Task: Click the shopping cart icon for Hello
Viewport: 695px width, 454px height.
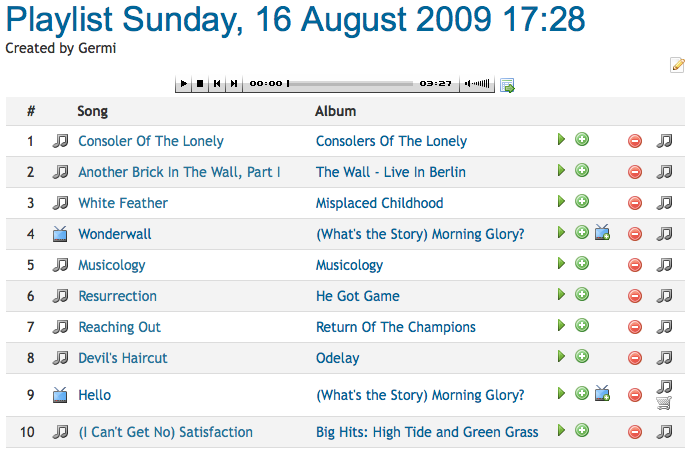Action: tap(664, 403)
